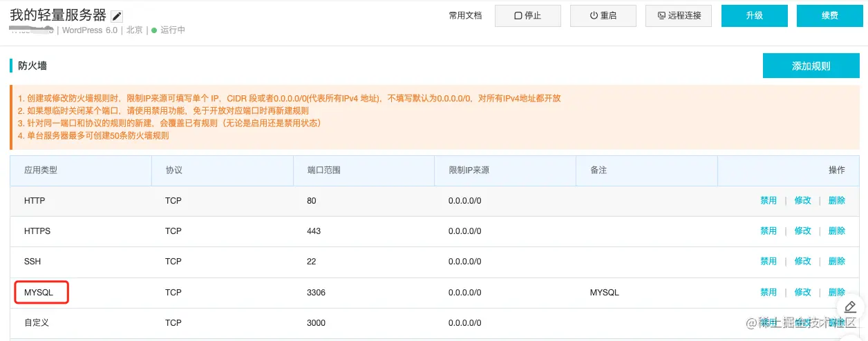The width and height of the screenshot is (868, 341).
Task: Select TCP protocol in the HTTP row
Action: point(173,201)
